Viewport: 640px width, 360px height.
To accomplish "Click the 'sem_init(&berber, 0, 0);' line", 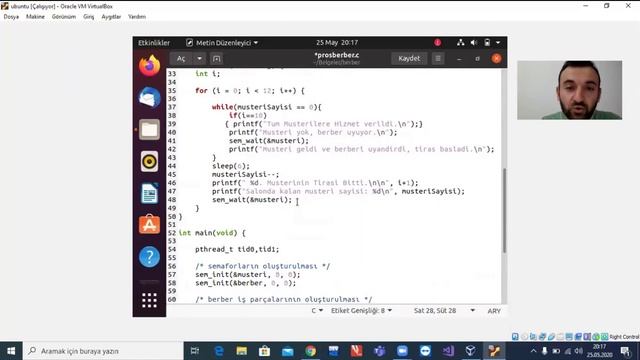I will tap(245, 282).
